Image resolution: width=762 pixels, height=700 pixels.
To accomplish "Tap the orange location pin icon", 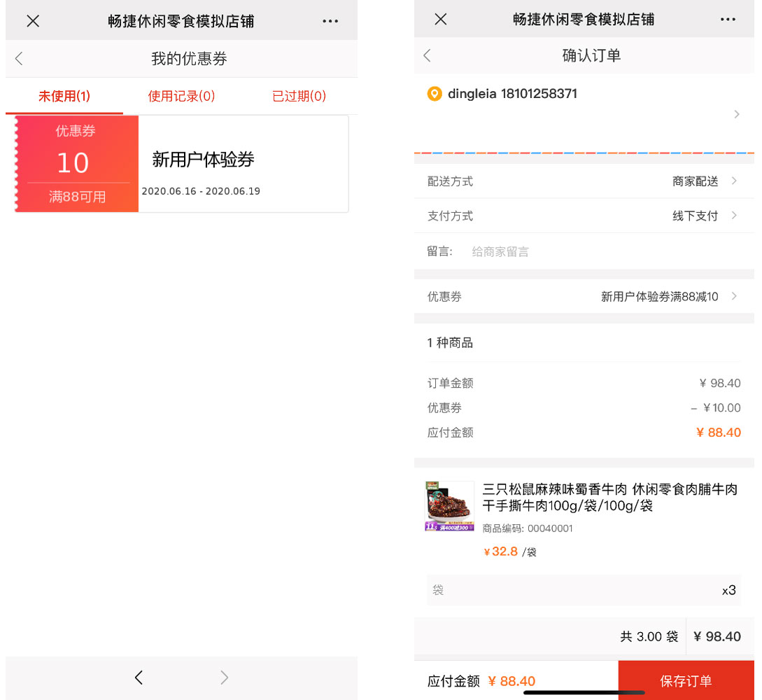I will (x=435, y=93).
